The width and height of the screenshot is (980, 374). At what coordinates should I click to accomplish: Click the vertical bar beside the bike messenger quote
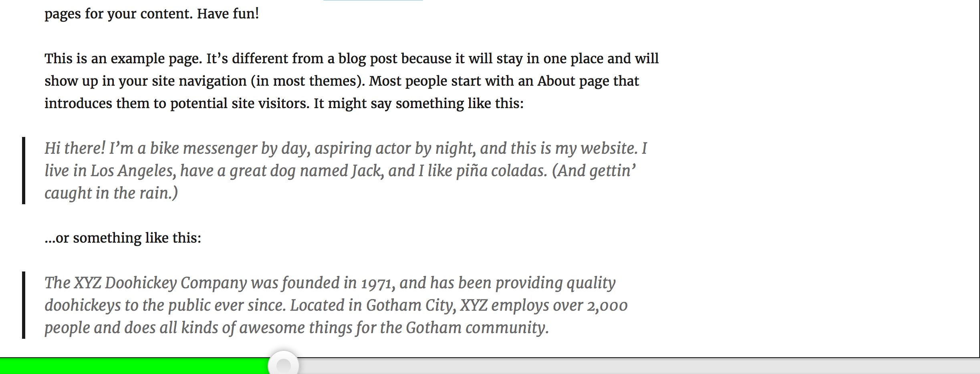(x=24, y=171)
